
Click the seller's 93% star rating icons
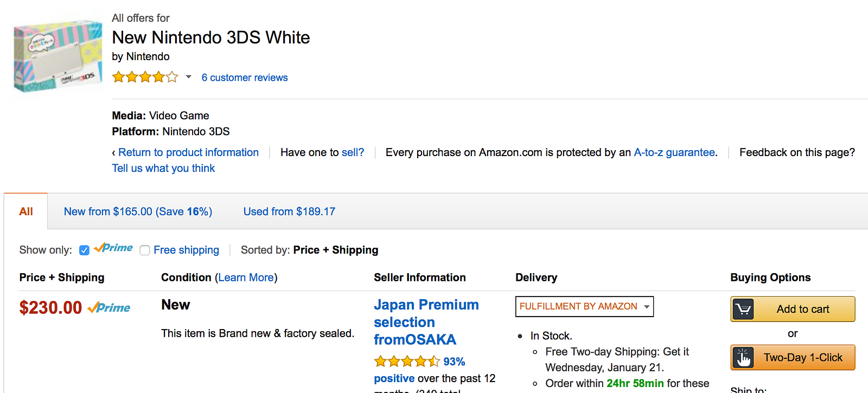[407, 361]
